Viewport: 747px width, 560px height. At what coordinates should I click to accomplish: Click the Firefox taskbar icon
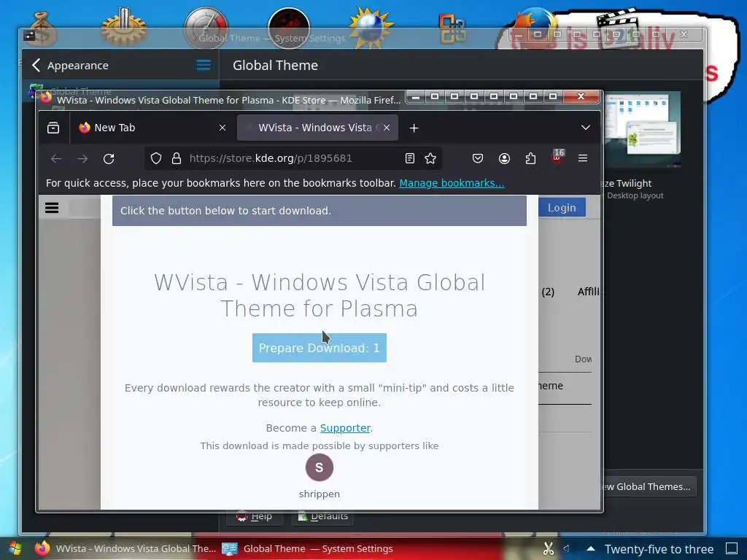click(42, 548)
